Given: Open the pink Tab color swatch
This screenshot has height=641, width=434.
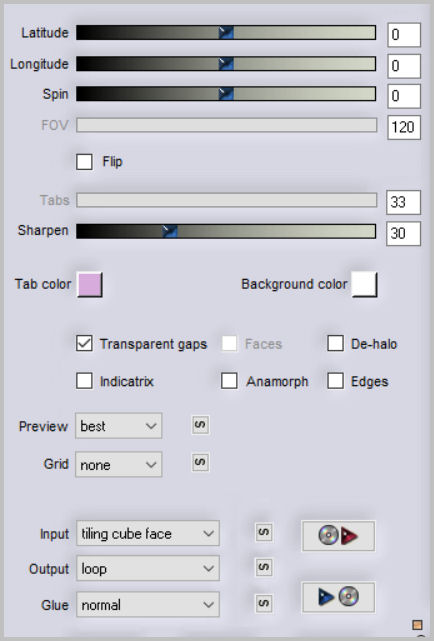Looking at the screenshot, I should 89,285.
